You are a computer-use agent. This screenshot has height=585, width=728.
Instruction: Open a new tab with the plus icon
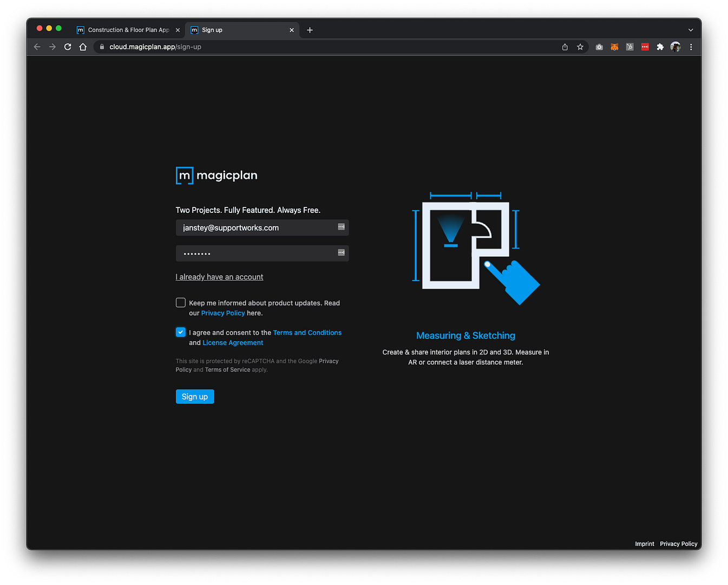tap(310, 30)
